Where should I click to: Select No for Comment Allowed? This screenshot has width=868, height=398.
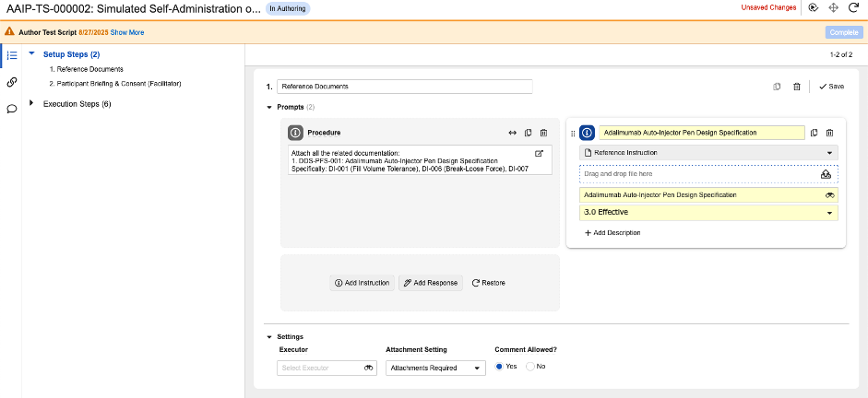pyautogui.click(x=530, y=367)
